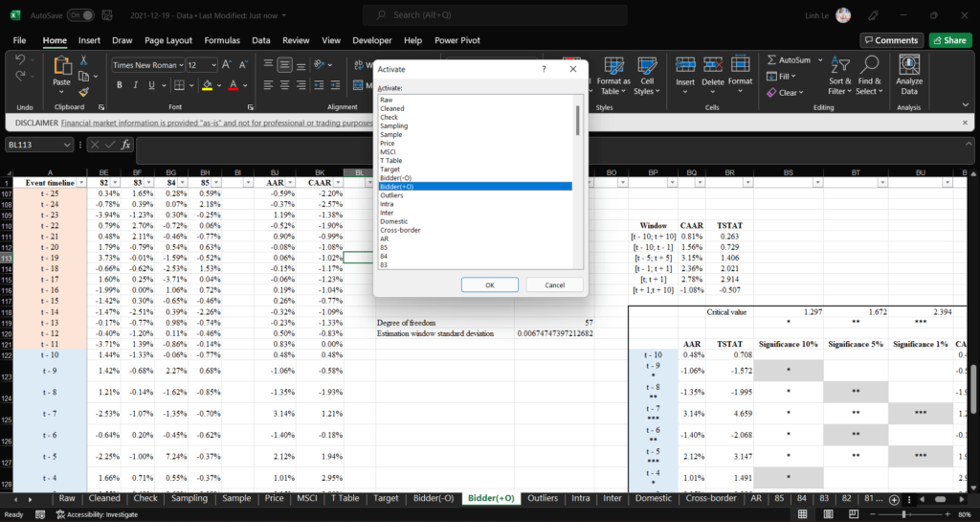
Task: Click the Copy icon in Clipboard group
Action: tap(83, 77)
